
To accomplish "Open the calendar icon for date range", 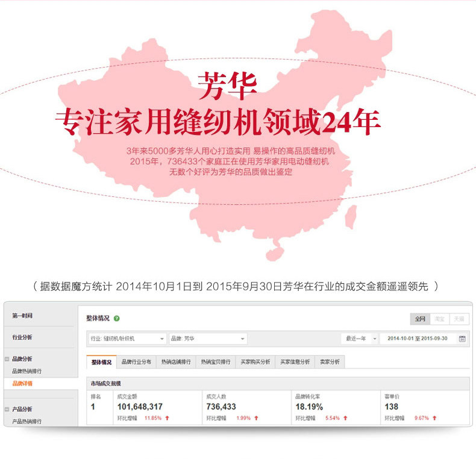I will pyautogui.click(x=462, y=339).
